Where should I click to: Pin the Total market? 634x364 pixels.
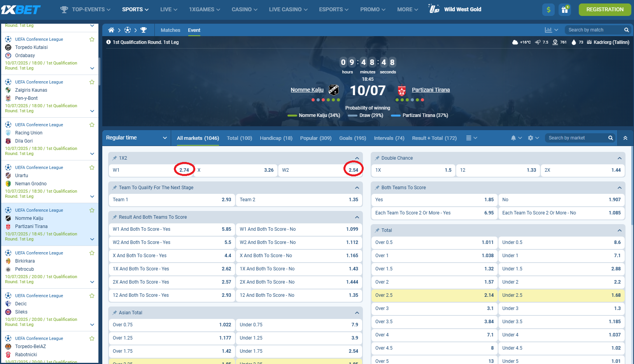click(x=377, y=230)
